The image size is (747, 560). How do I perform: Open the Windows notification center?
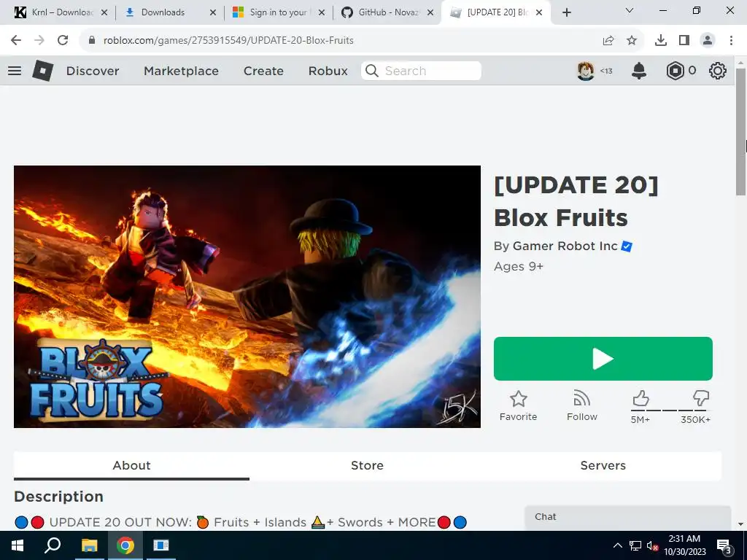(724, 546)
